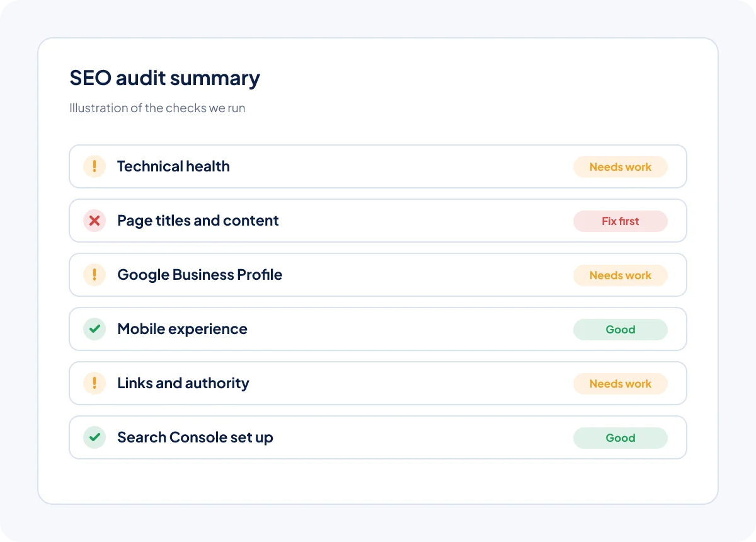Click the Mobile experience label
This screenshot has height=542, width=756.
click(182, 329)
